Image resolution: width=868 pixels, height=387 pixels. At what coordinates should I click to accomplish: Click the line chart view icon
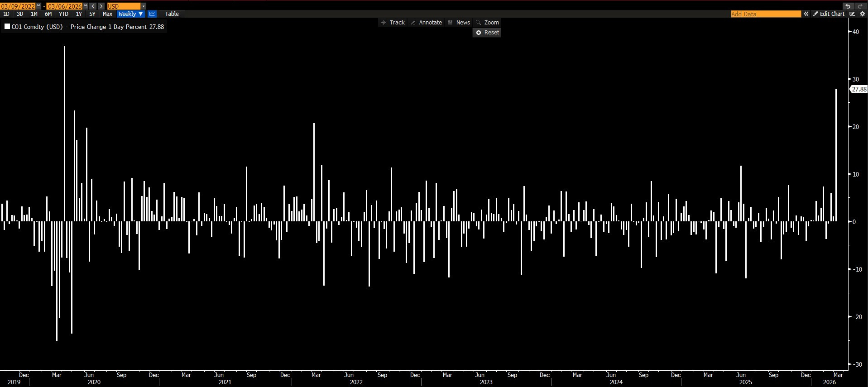(152, 14)
